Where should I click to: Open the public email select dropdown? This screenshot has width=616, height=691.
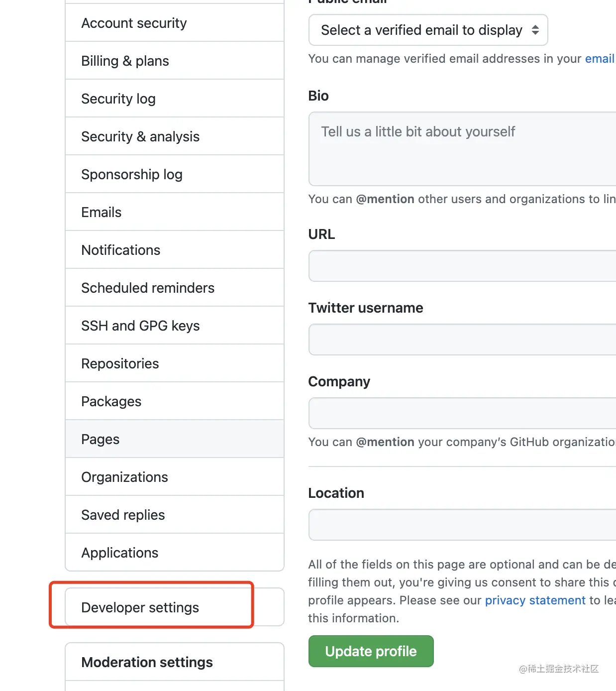tap(428, 30)
